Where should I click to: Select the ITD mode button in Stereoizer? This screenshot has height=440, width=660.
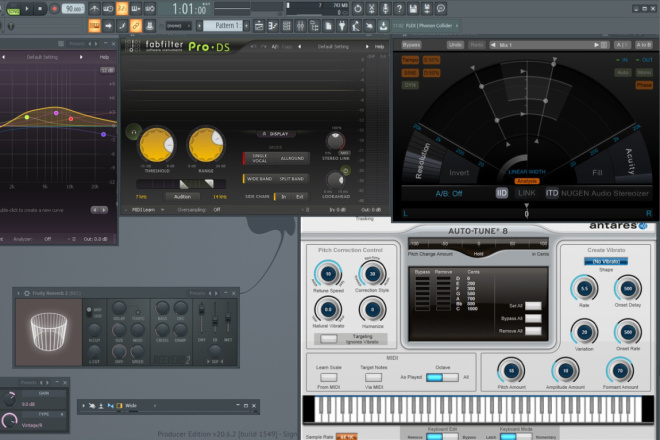click(551, 193)
